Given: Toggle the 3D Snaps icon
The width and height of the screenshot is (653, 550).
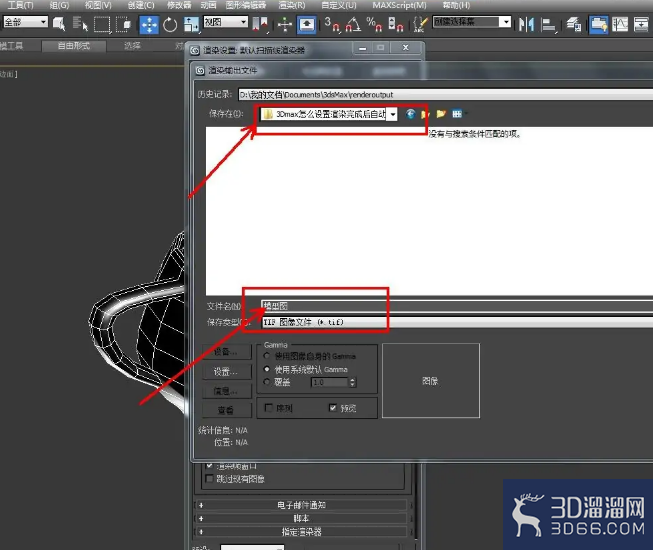Looking at the screenshot, I should pos(332,24).
